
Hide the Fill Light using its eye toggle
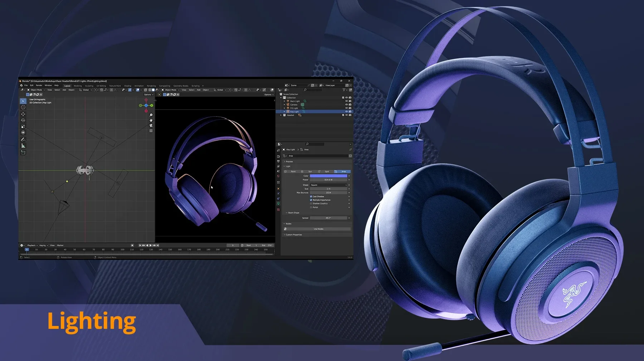pyautogui.click(x=346, y=108)
